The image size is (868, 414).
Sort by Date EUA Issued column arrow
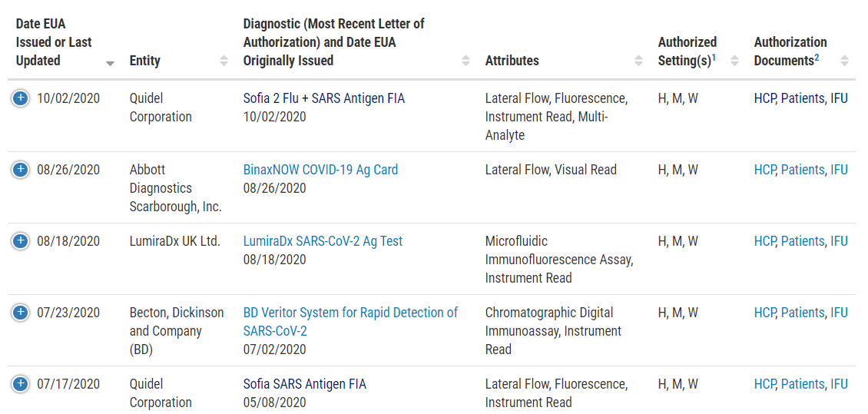pyautogui.click(x=110, y=63)
